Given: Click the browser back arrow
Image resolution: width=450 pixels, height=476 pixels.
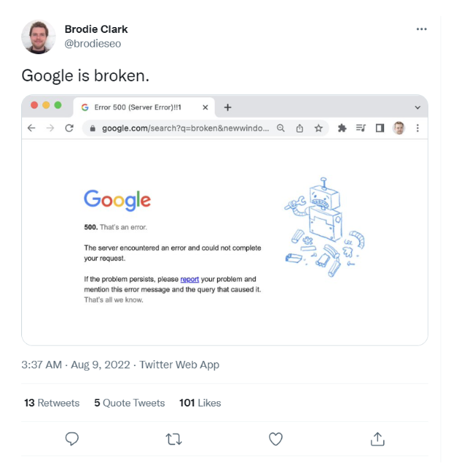Looking at the screenshot, I should tap(32, 128).
